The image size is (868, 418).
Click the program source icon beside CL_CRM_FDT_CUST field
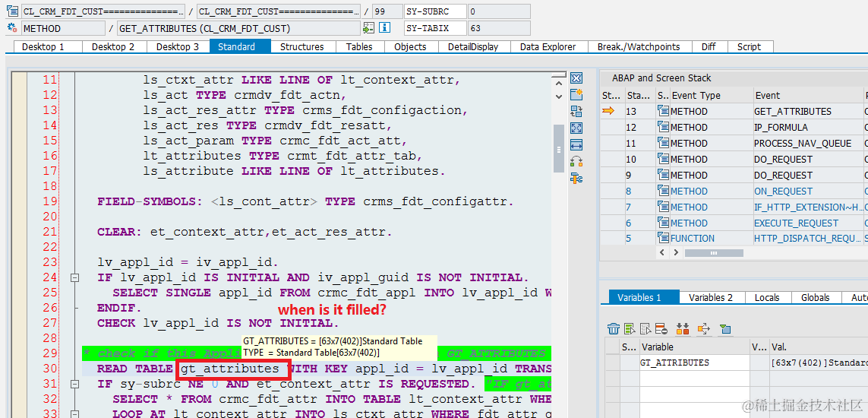tap(12, 11)
